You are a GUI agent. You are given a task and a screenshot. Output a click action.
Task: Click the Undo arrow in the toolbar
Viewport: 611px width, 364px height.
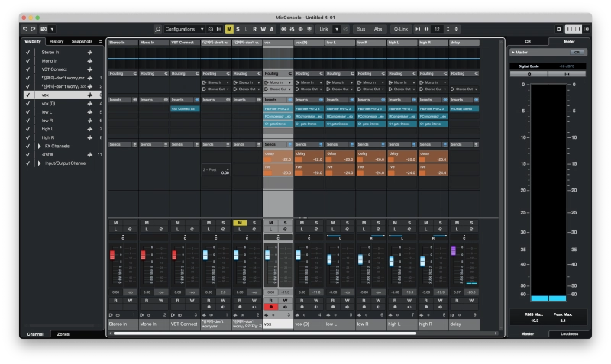(x=25, y=29)
